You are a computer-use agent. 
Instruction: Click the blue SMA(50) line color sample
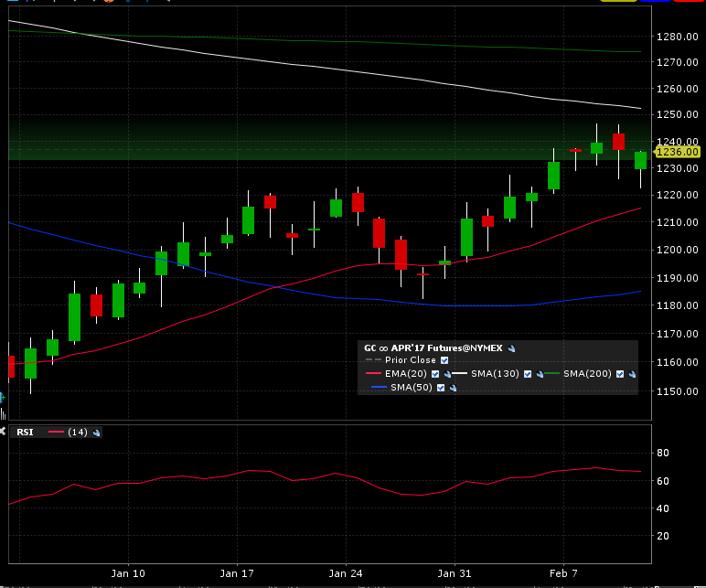pyautogui.click(x=379, y=388)
